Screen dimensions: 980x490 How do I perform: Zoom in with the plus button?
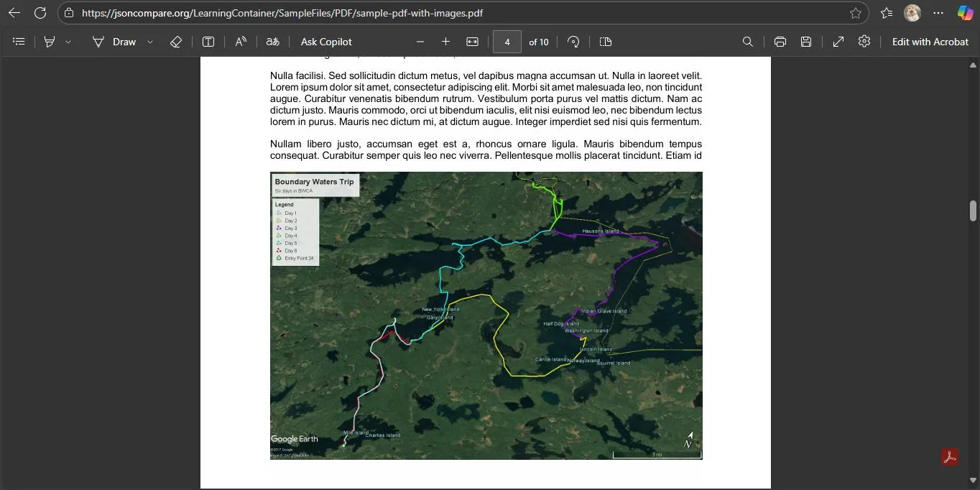445,42
